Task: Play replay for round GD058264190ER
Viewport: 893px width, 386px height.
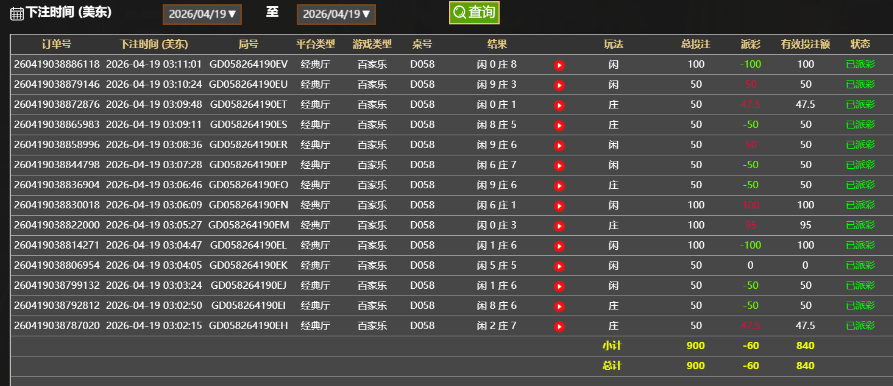Action: 559,146
